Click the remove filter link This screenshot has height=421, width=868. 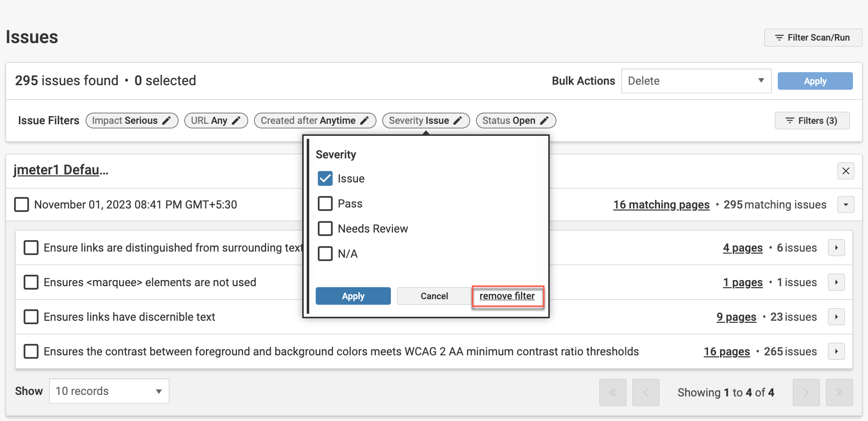pyautogui.click(x=507, y=296)
